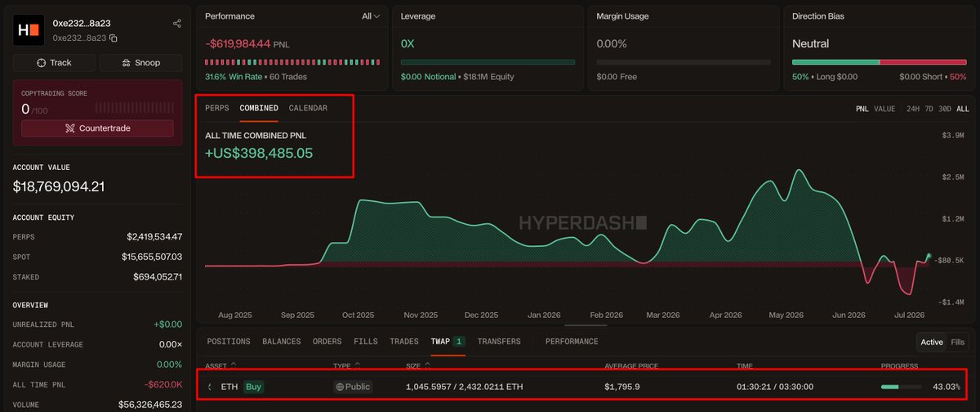Click the Snoop button

[140, 63]
